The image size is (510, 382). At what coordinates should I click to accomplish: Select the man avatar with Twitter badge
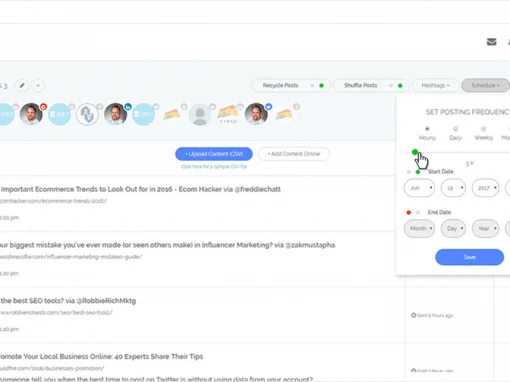256,114
